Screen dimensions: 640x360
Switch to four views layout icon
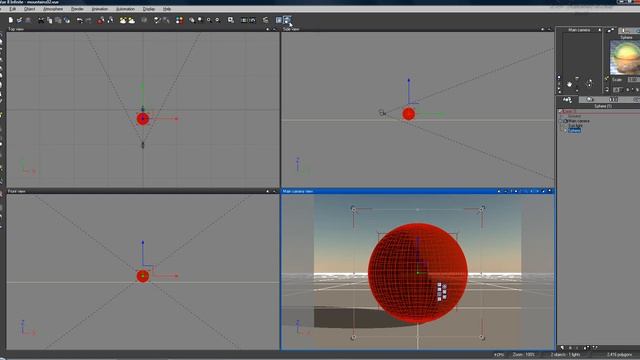(287, 20)
